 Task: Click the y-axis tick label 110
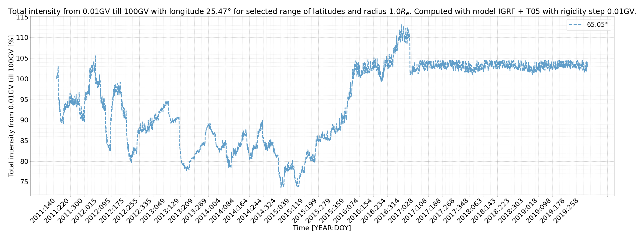tap(22, 38)
